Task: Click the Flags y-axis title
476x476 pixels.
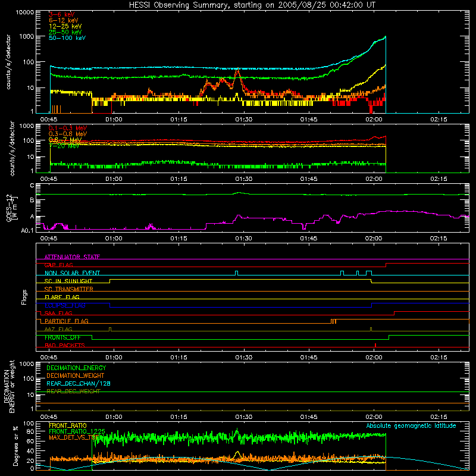Action: (24, 297)
